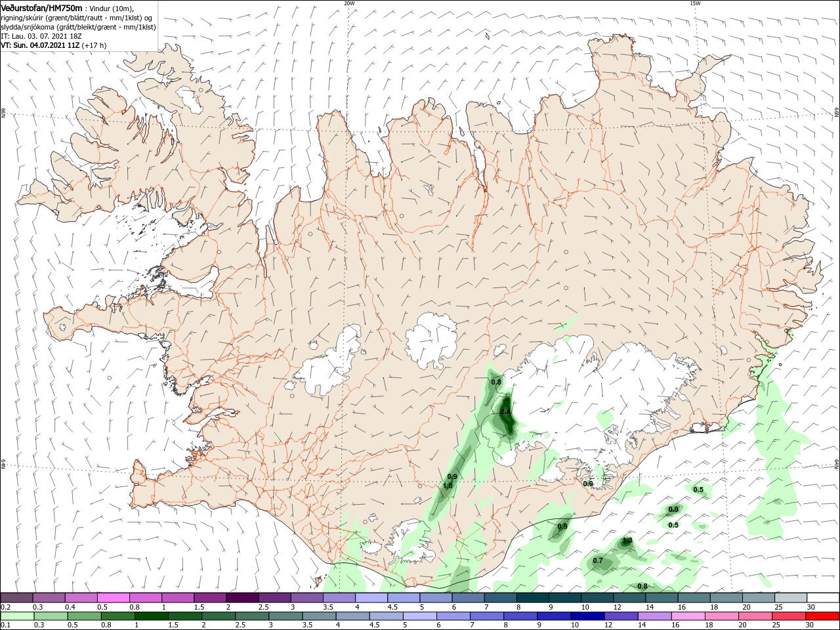Click the '1.0' precipitation value on the map
Image resolution: width=840 pixels, height=630 pixels.
coord(448,486)
